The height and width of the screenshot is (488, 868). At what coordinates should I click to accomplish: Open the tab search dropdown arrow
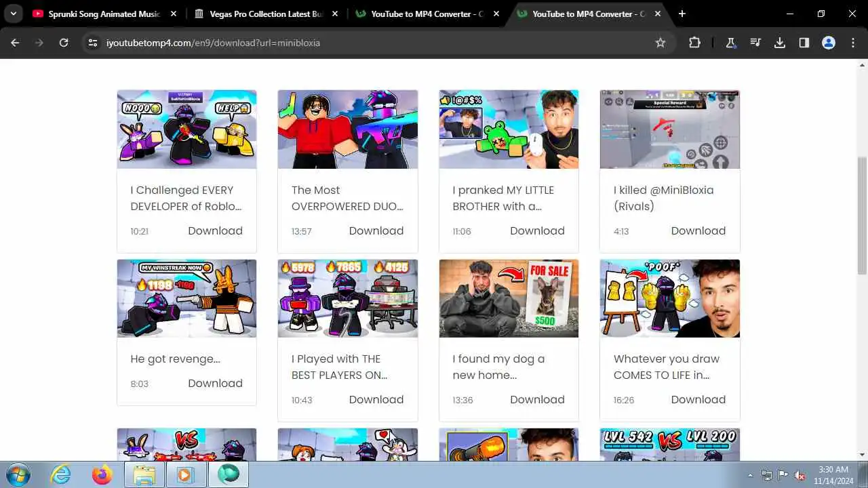point(13,14)
